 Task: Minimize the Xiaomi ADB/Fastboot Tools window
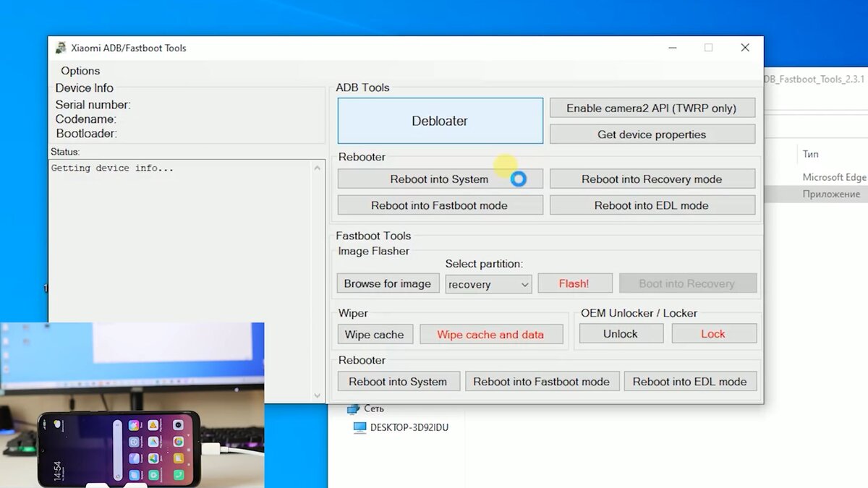tap(673, 48)
